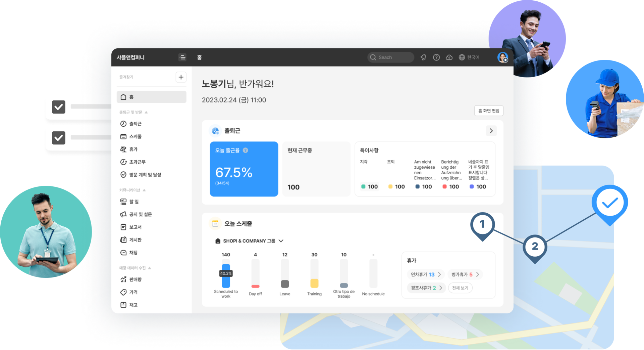This screenshot has width=644, height=350.
Task: Click the 홈 house icon in the sidebar
Action: point(123,97)
